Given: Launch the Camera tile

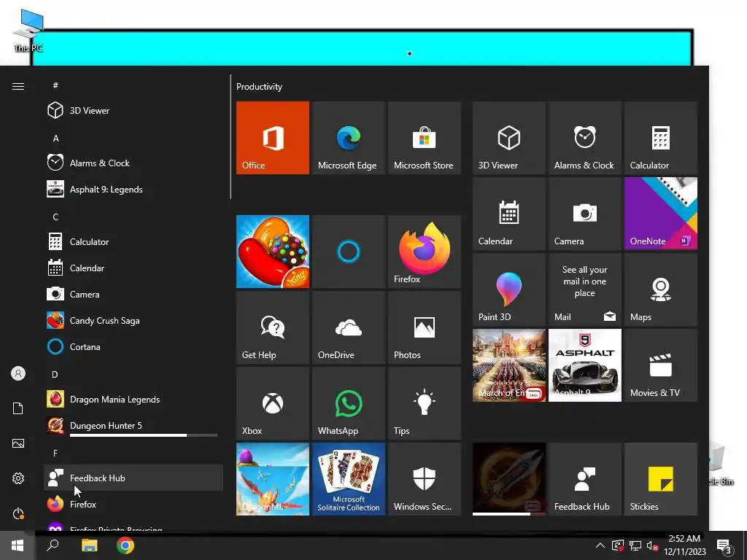Looking at the screenshot, I should tap(584, 214).
